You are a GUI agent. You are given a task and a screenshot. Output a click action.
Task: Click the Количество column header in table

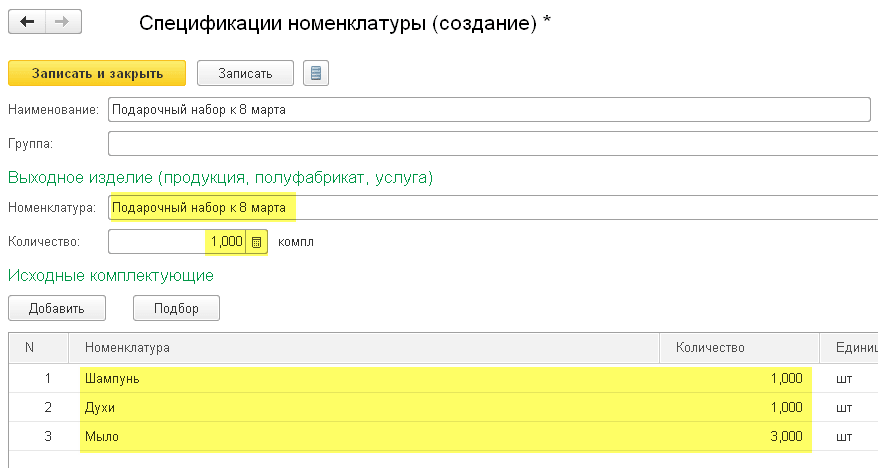[x=739, y=348]
